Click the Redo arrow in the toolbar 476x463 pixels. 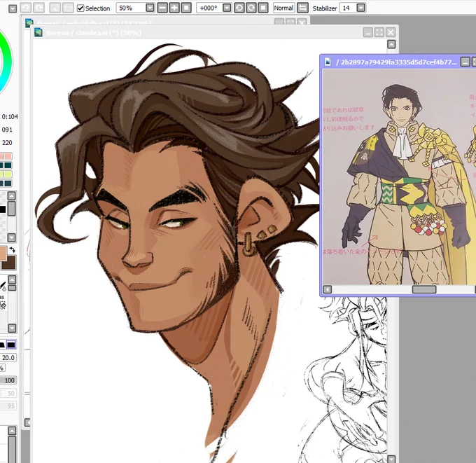point(38,8)
